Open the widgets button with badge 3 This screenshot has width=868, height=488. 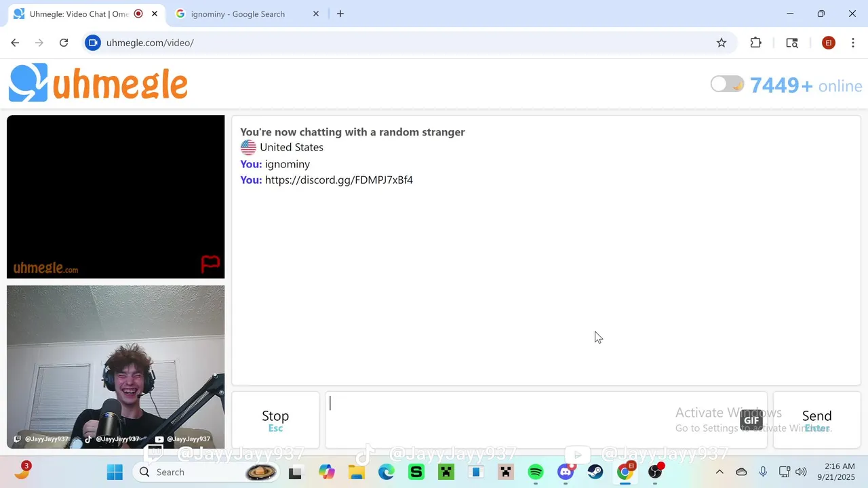pyautogui.click(x=22, y=470)
